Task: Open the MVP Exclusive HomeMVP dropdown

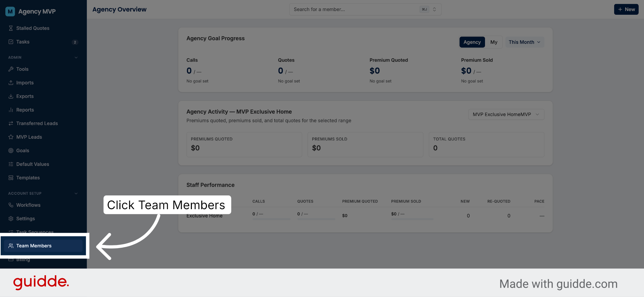Action: click(x=506, y=114)
